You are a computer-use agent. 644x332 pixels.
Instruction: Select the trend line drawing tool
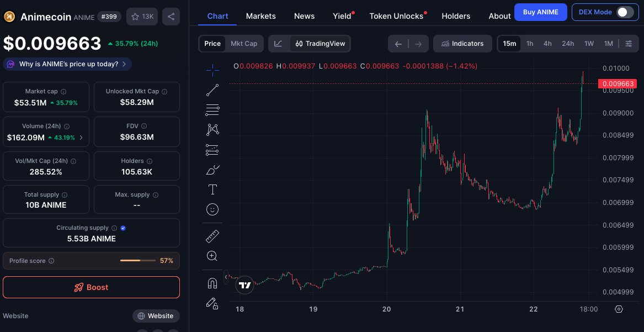pyautogui.click(x=212, y=90)
